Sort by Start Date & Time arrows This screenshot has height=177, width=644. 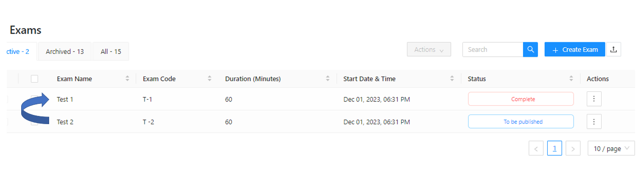[x=452, y=79]
